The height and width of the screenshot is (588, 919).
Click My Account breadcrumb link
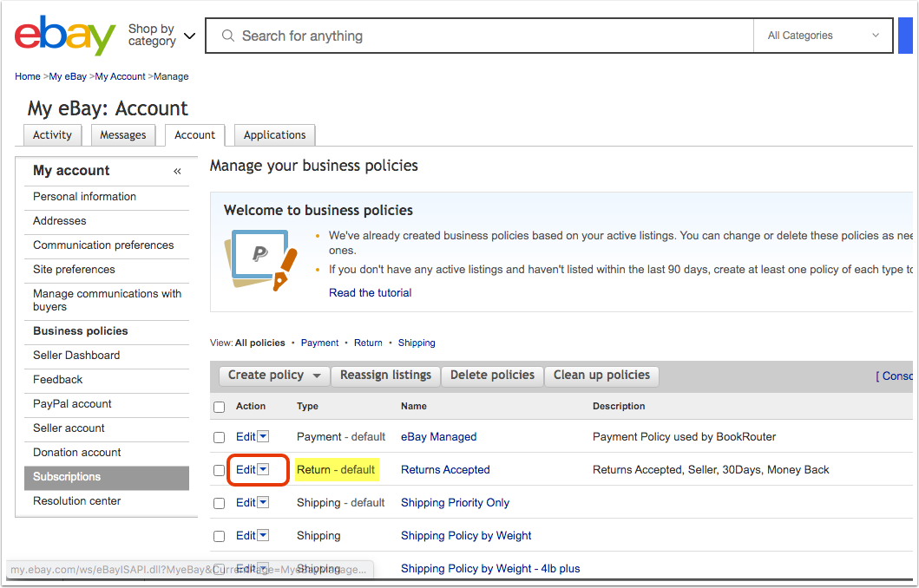pos(120,76)
